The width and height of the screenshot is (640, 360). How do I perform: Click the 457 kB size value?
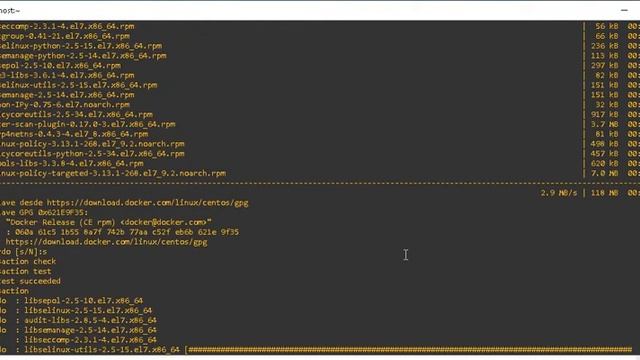click(x=604, y=153)
